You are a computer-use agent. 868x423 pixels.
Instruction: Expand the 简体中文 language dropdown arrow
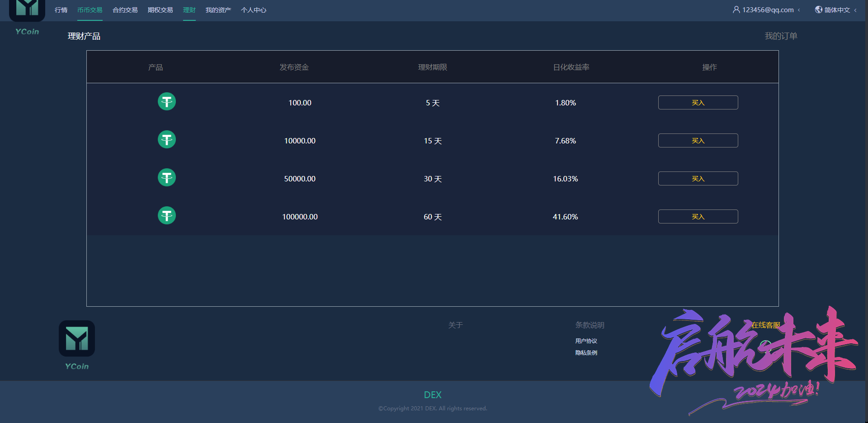point(855,10)
